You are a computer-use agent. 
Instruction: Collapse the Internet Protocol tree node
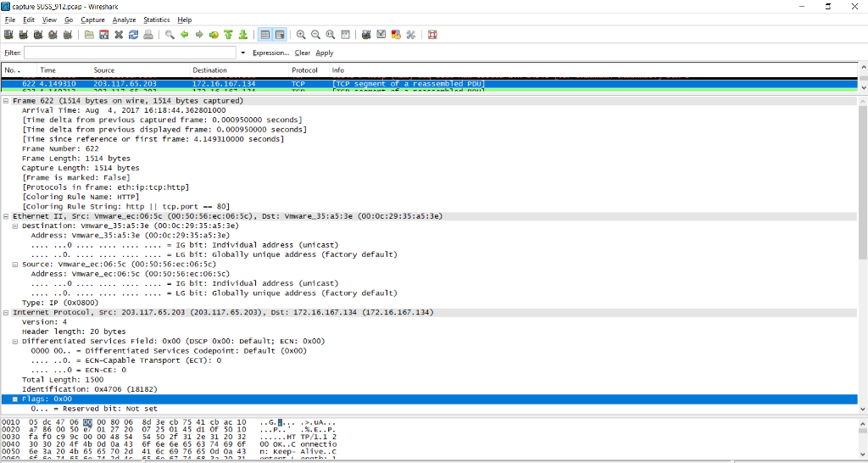pos(7,313)
